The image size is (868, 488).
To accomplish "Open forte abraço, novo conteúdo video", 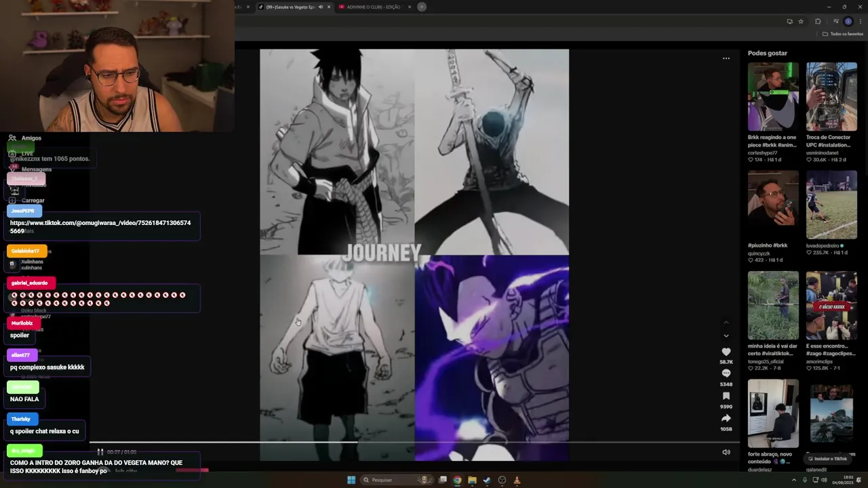I will (x=773, y=413).
